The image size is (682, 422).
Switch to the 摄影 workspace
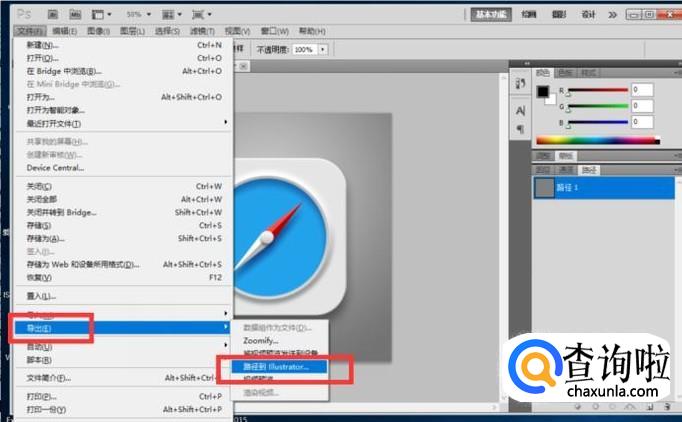pyautogui.click(x=559, y=14)
